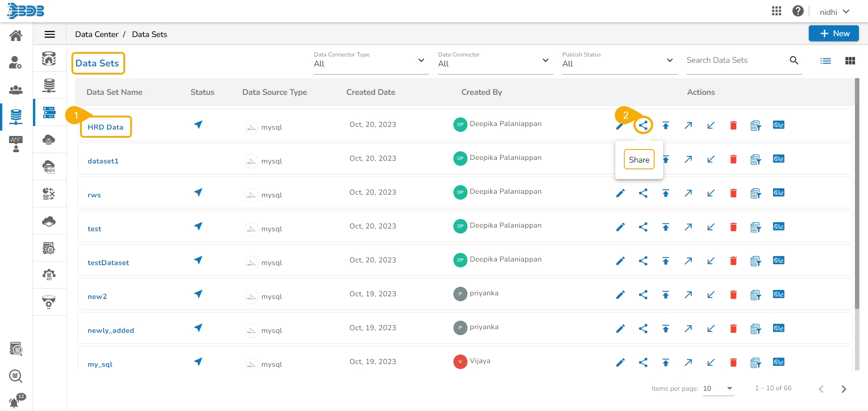Image resolution: width=868 pixels, height=411 pixels.
Task: Open the help question mark icon
Action: tap(798, 11)
